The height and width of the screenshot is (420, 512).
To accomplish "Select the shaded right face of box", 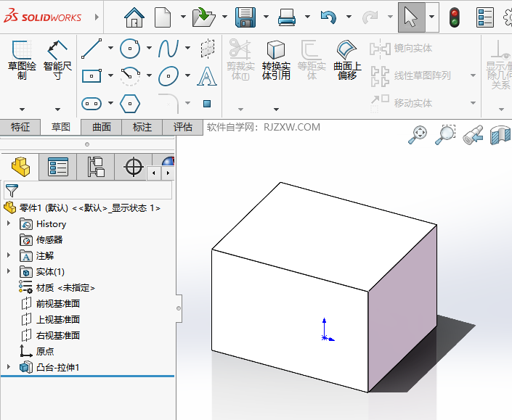I will click(x=402, y=307).
